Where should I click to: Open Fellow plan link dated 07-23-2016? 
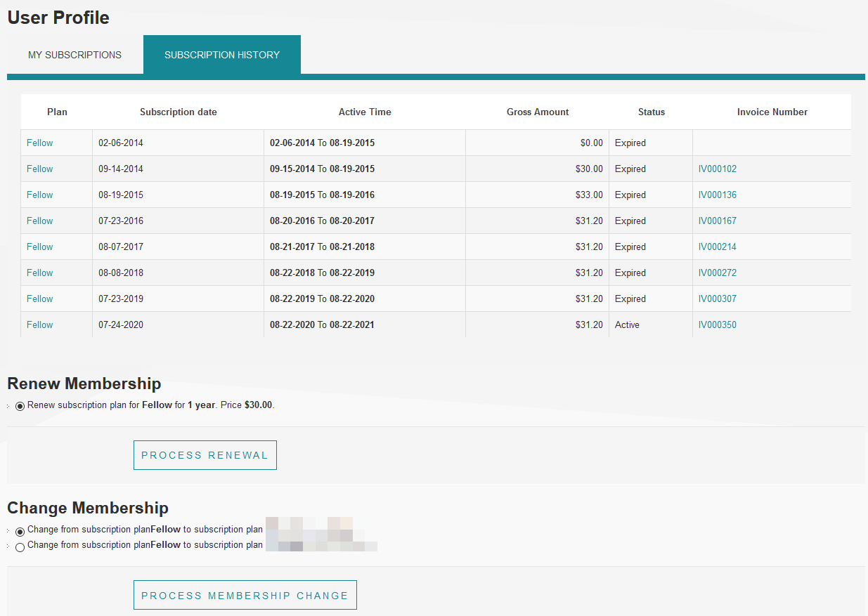coord(40,221)
